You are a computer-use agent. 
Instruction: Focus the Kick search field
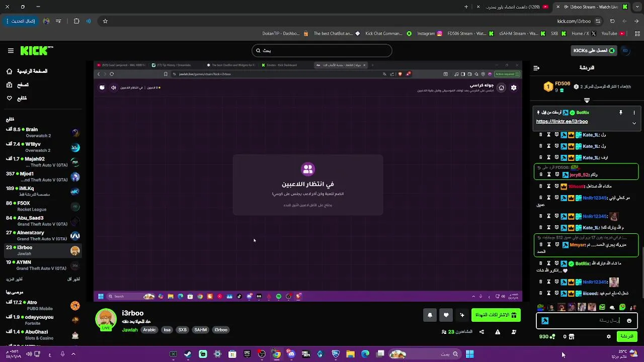pyautogui.click(x=322, y=50)
